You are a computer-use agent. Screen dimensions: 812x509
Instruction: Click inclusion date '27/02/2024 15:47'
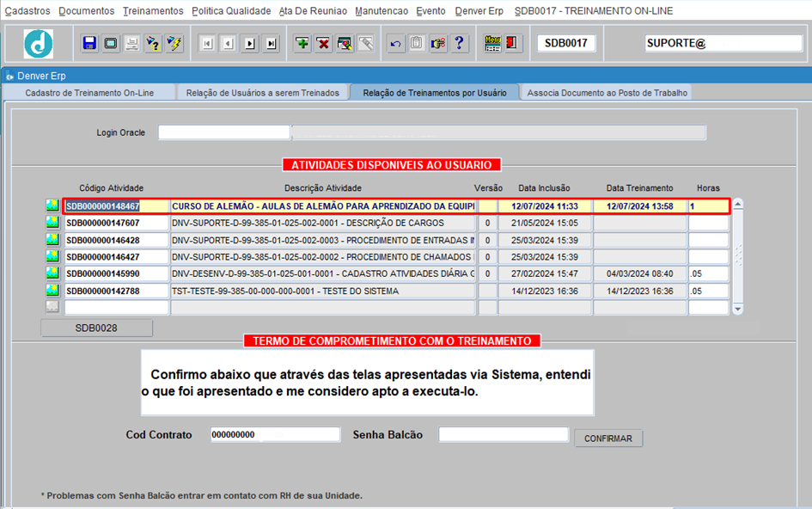coord(545,273)
